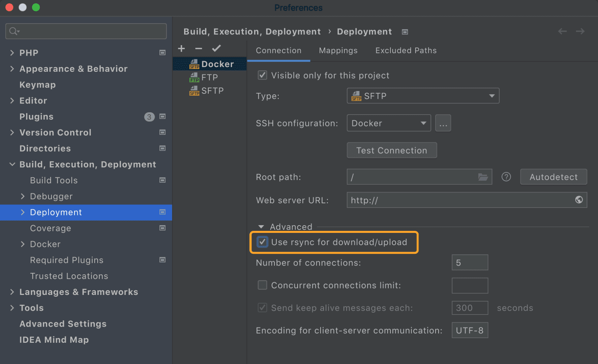This screenshot has height=364, width=598.
Task: Click the help question mark beside Root path
Action: coord(506,177)
